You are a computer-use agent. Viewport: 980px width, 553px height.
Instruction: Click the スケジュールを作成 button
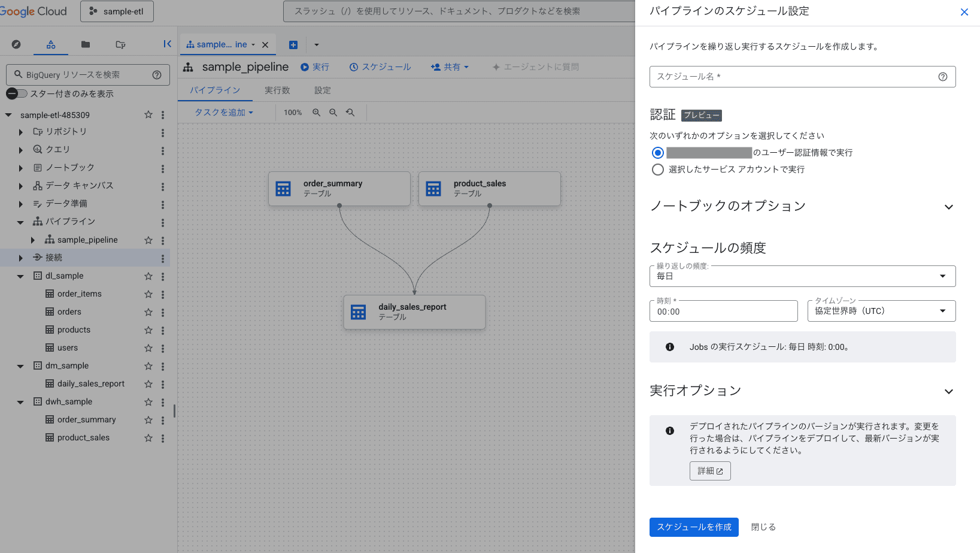click(x=694, y=527)
